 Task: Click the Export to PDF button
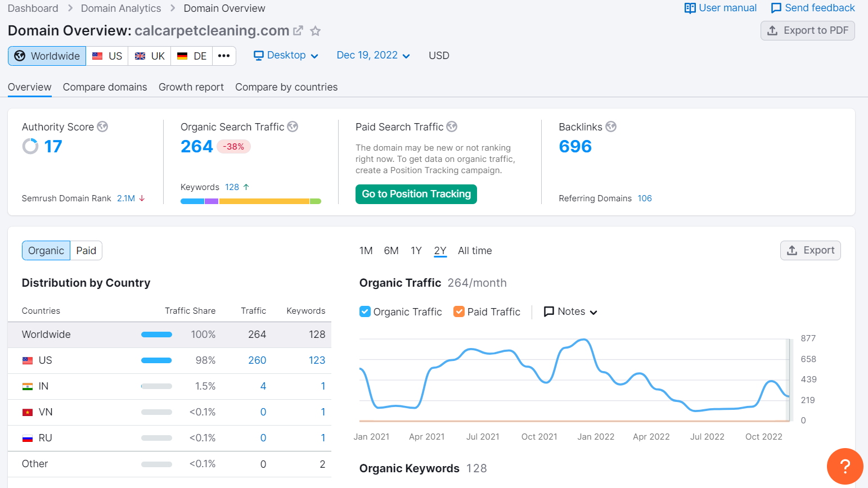click(x=808, y=30)
